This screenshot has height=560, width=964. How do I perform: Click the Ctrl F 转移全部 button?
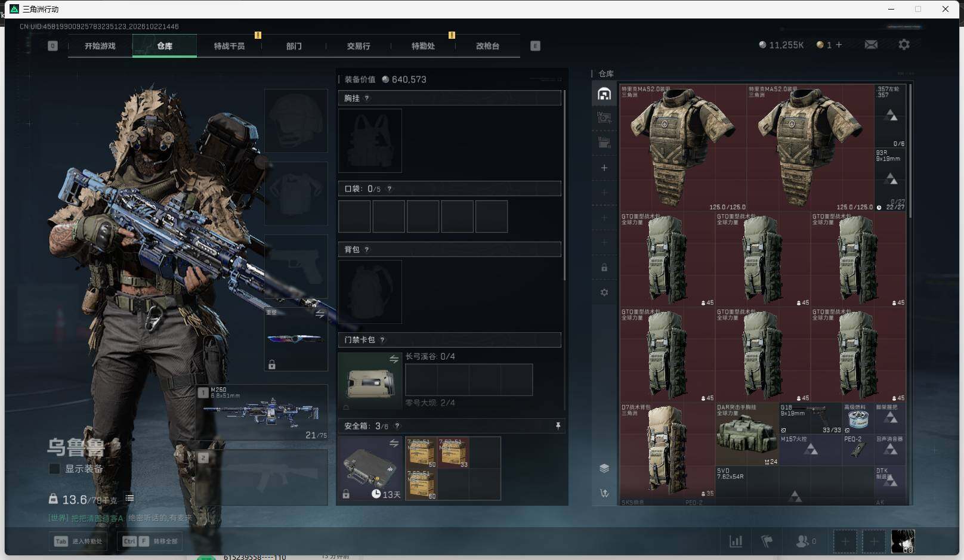coord(150,542)
